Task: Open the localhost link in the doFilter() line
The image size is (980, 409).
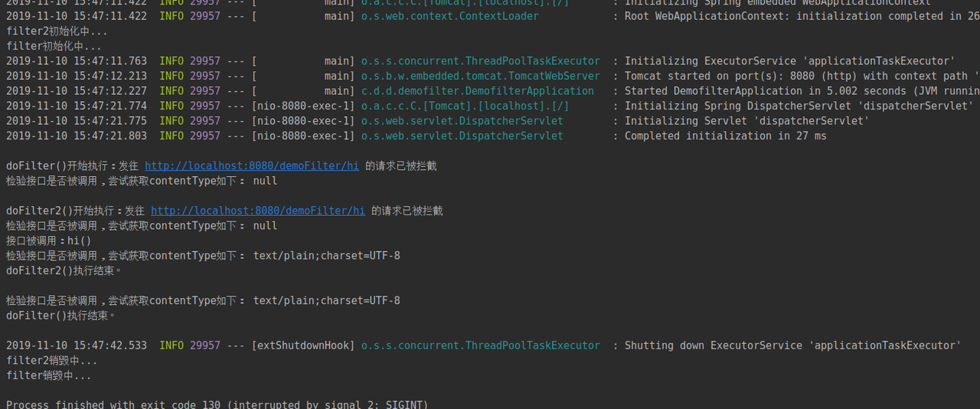Action: [x=252, y=165]
